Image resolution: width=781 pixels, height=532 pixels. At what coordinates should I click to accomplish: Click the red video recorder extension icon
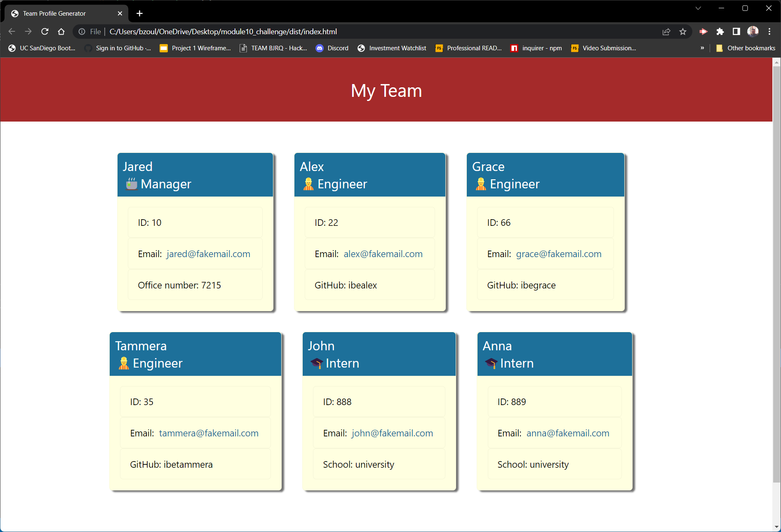click(x=703, y=32)
